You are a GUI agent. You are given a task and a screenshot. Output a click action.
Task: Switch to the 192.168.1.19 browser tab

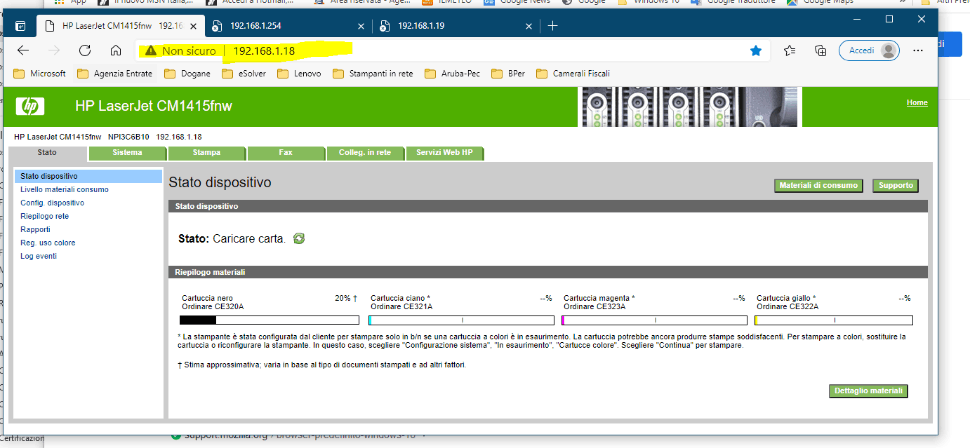(456, 26)
